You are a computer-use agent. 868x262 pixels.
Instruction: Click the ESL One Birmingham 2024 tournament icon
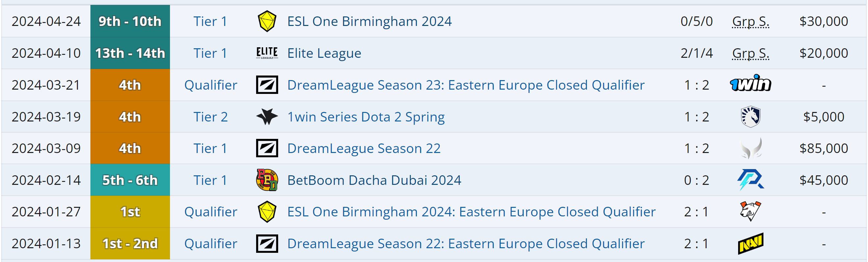tap(267, 21)
